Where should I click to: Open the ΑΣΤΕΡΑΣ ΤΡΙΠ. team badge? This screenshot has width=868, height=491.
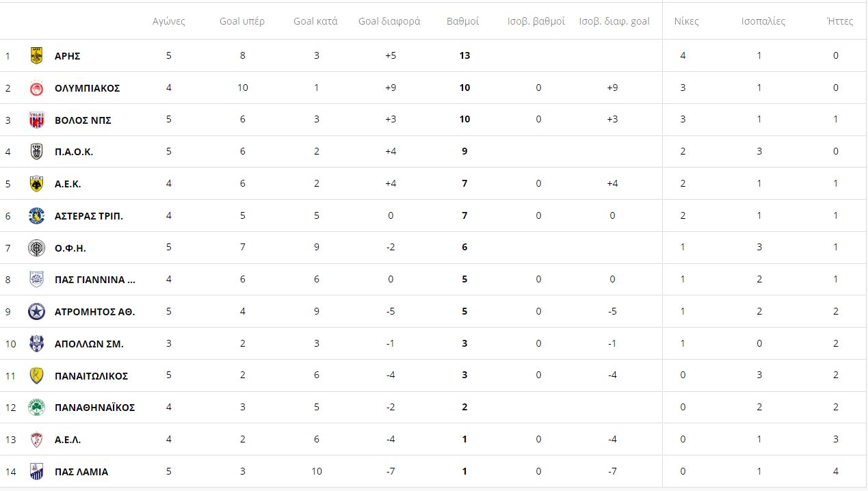click(37, 216)
